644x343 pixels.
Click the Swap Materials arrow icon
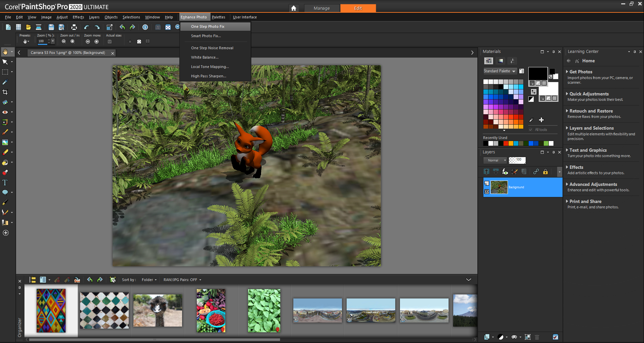coord(534,91)
